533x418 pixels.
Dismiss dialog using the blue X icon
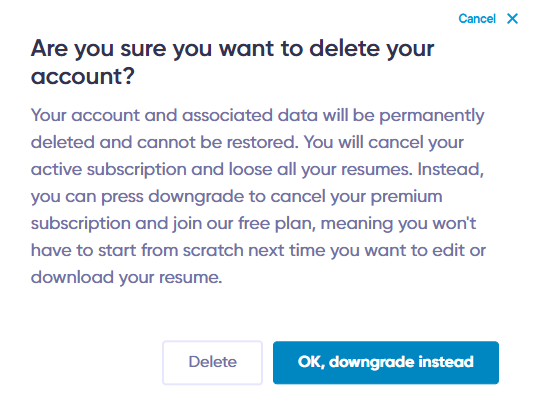(x=512, y=18)
